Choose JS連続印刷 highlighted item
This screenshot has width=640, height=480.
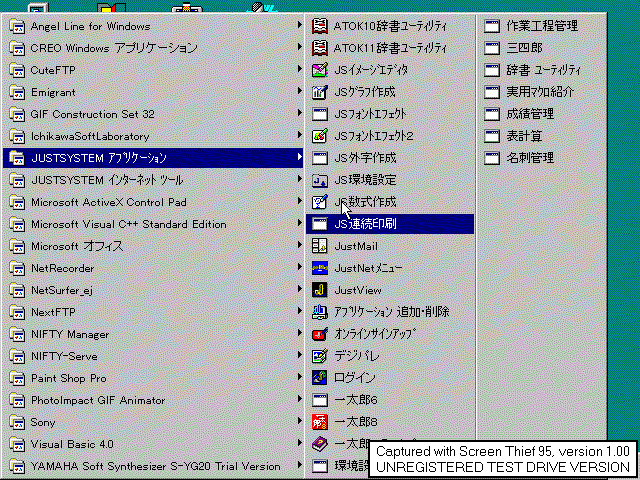pyautogui.click(x=390, y=224)
